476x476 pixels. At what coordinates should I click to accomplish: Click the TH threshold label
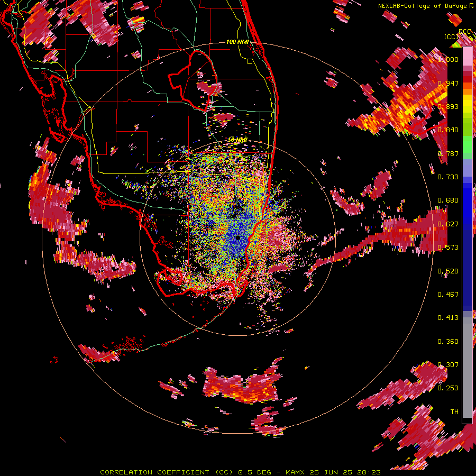pyautogui.click(x=454, y=412)
